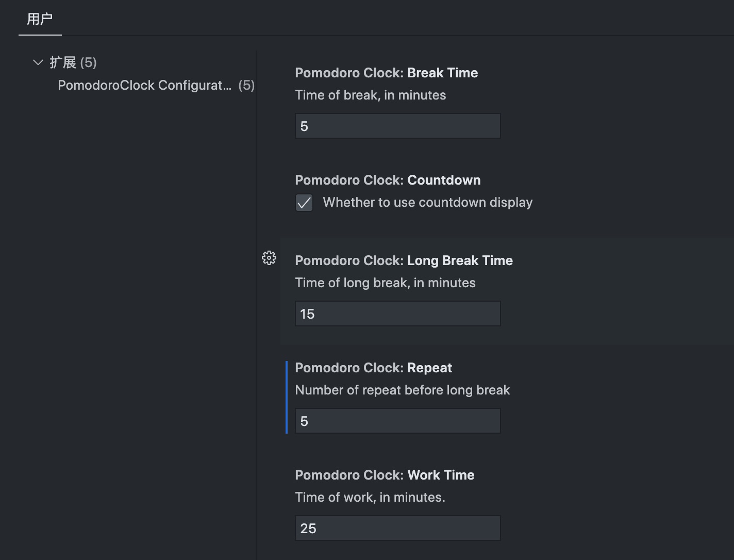Click 'Time of break, in minutes' description
This screenshot has width=734, height=560.
tap(371, 95)
